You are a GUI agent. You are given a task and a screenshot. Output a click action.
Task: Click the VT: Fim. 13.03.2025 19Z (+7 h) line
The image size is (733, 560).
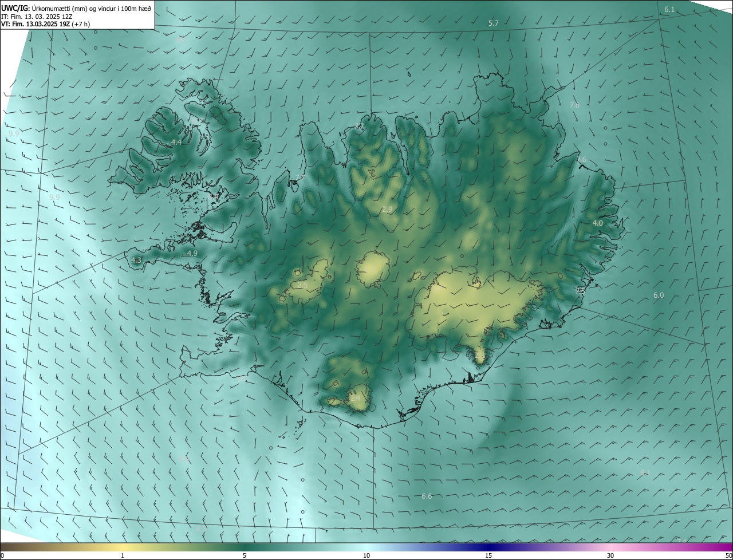[x=45, y=24]
